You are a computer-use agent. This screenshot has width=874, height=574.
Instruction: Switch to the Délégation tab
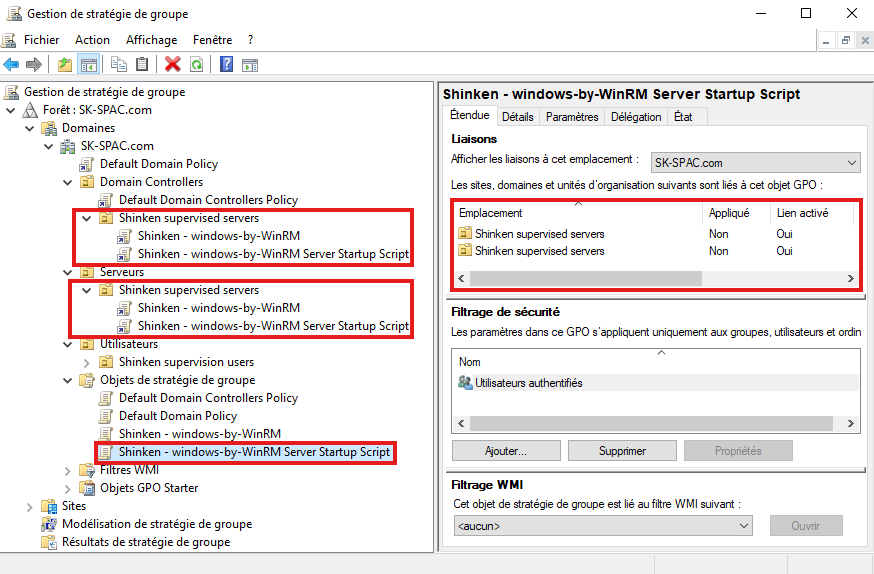coord(636,117)
